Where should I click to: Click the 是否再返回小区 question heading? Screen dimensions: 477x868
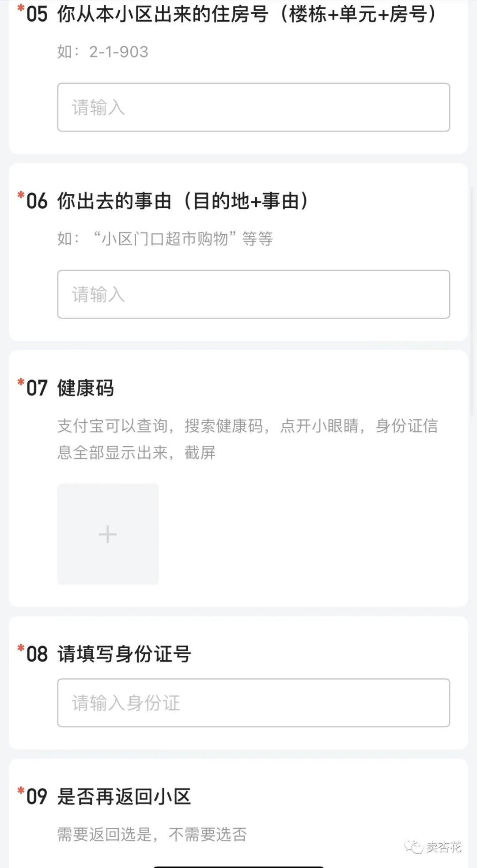pyautogui.click(x=124, y=797)
